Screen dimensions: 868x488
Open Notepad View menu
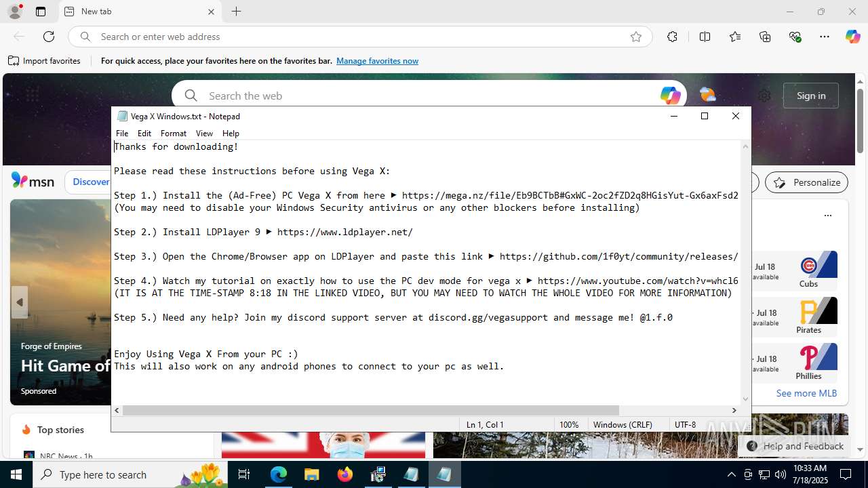coord(204,134)
